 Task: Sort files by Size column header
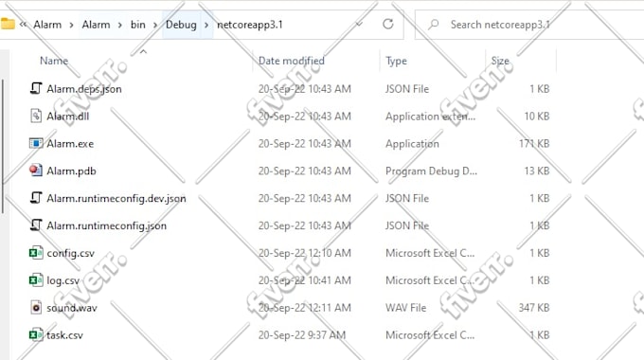click(500, 61)
